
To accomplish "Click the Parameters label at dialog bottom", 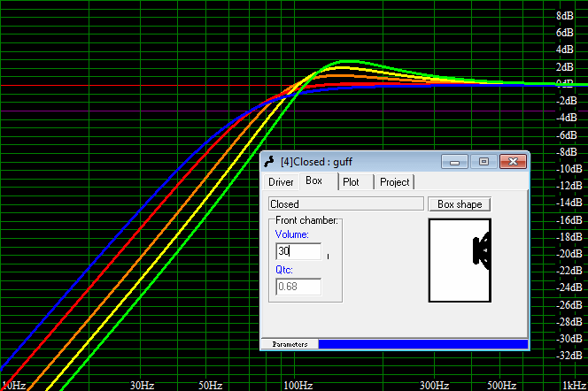I will coord(290,344).
